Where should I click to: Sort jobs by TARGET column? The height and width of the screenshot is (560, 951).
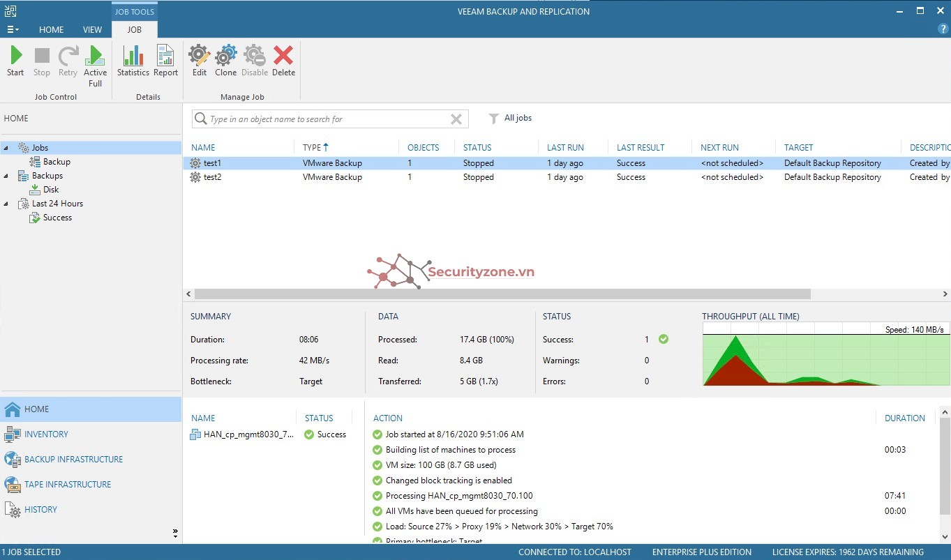coord(798,148)
